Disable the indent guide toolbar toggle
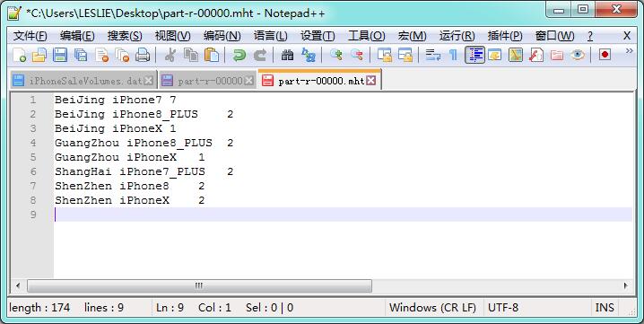Image resolution: width=644 pixels, height=324 pixels. tap(474, 55)
